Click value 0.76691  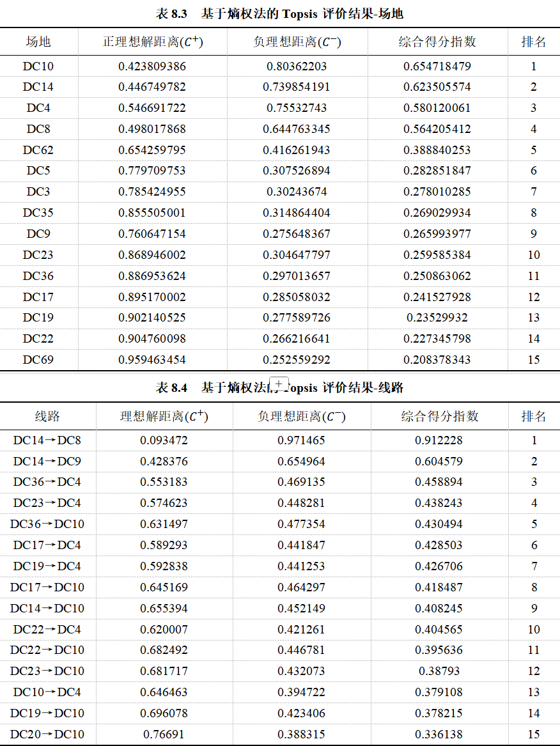click(x=164, y=734)
